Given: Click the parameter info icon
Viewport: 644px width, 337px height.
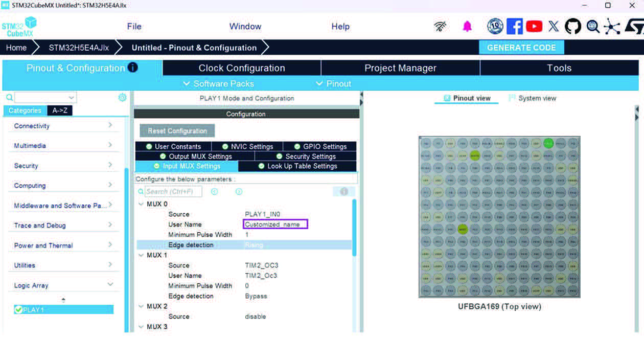Looking at the screenshot, I should (x=344, y=191).
